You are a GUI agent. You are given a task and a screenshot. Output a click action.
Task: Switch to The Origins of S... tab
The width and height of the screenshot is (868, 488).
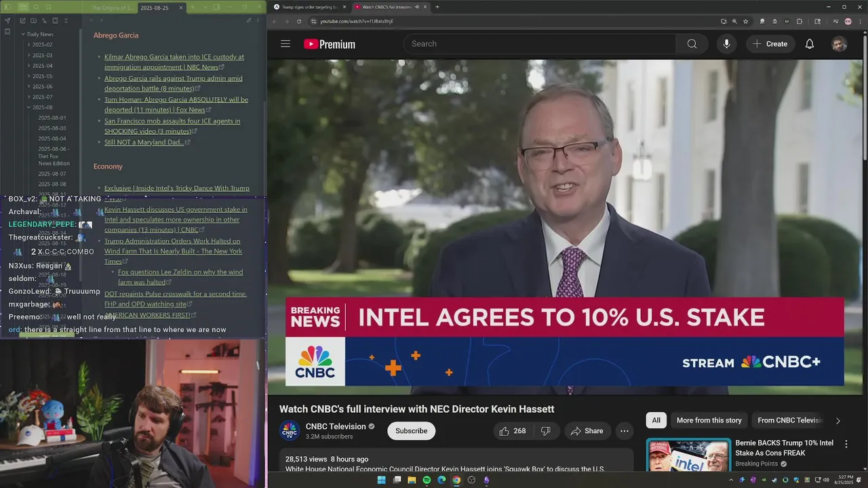[x=113, y=8]
